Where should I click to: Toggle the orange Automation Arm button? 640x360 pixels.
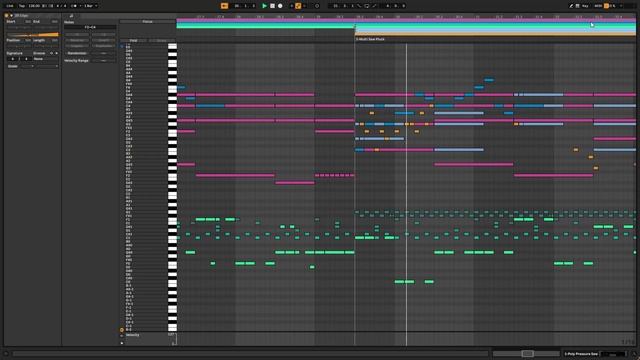tap(298, 6)
